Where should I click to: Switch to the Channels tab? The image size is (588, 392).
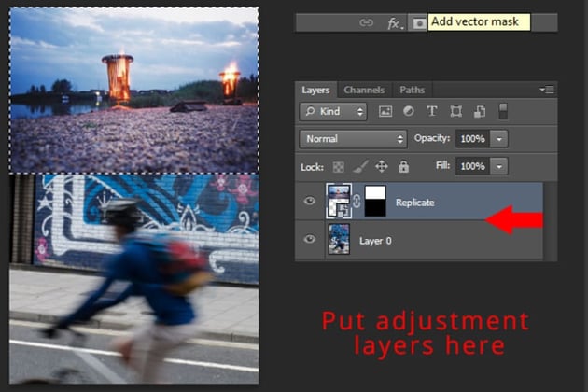tap(364, 90)
